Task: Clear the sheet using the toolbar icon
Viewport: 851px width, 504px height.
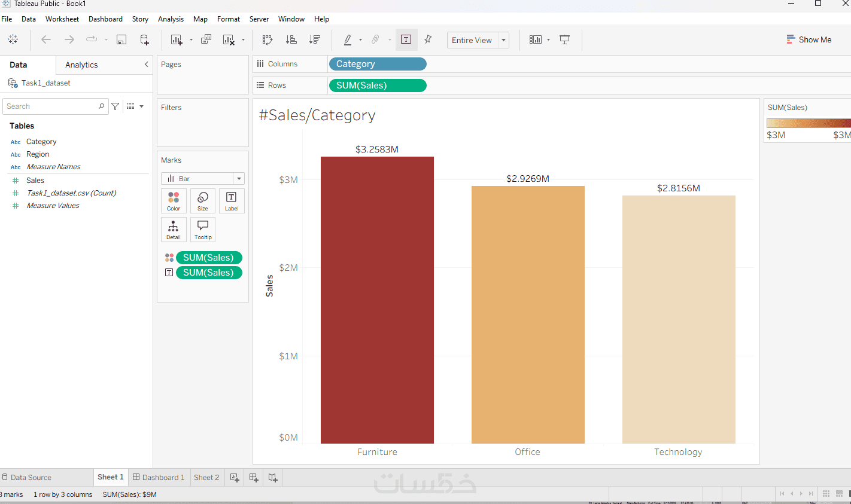Action: pos(229,39)
